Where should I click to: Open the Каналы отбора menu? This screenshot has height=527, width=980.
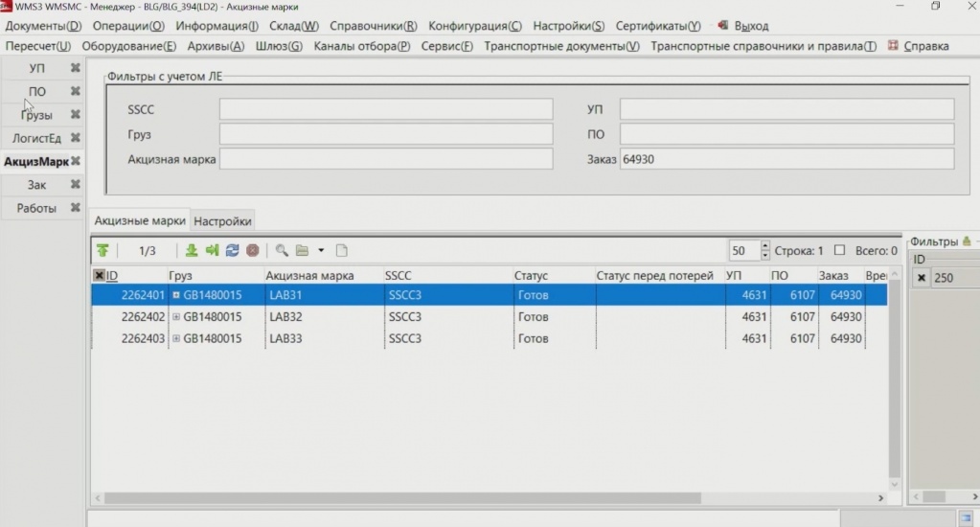362,46
